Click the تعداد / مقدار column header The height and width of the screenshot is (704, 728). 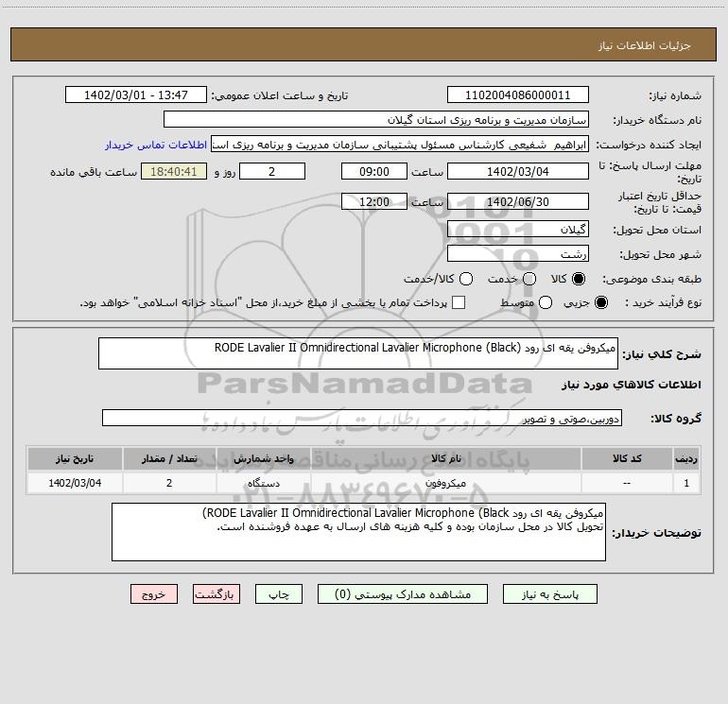coord(169,458)
